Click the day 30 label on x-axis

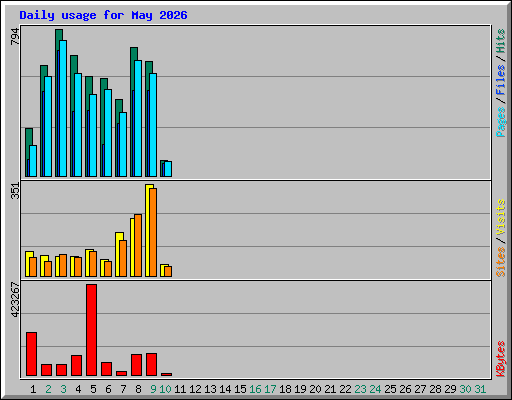pos(465,389)
